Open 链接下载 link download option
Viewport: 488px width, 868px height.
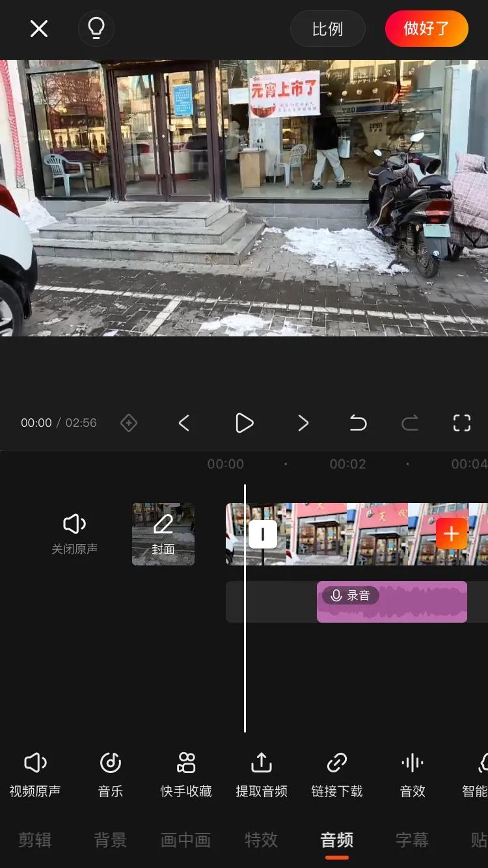337,774
